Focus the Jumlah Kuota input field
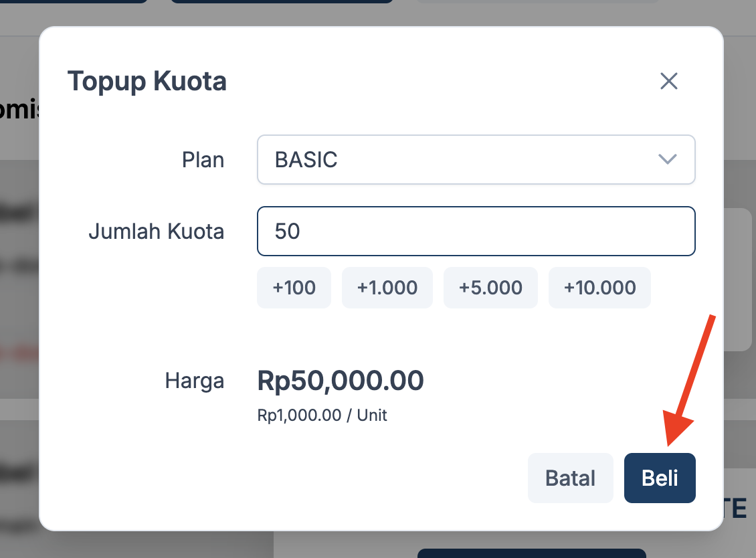 point(476,231)
